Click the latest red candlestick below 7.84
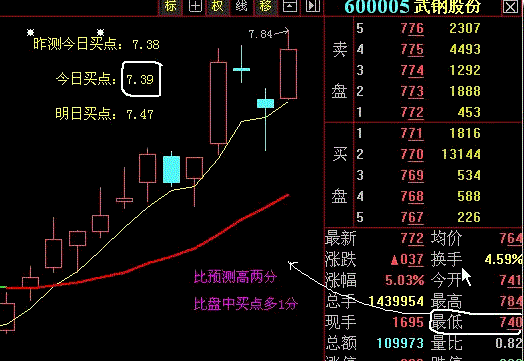Screen dimensions: 524x361 pyautogui.click(x=288, y=74)
